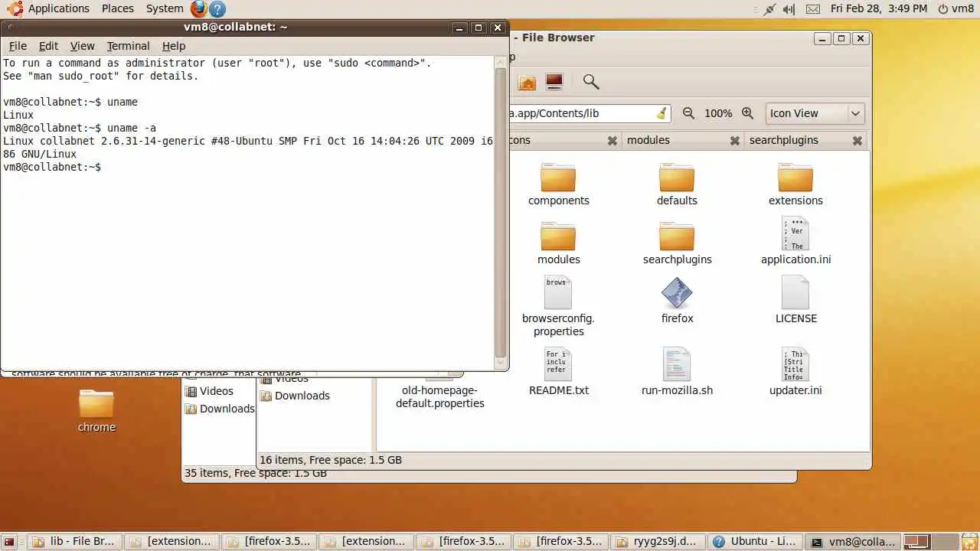Open the volume control speaker icon
This screenshot has width=980, height=551.
(789, 9)
